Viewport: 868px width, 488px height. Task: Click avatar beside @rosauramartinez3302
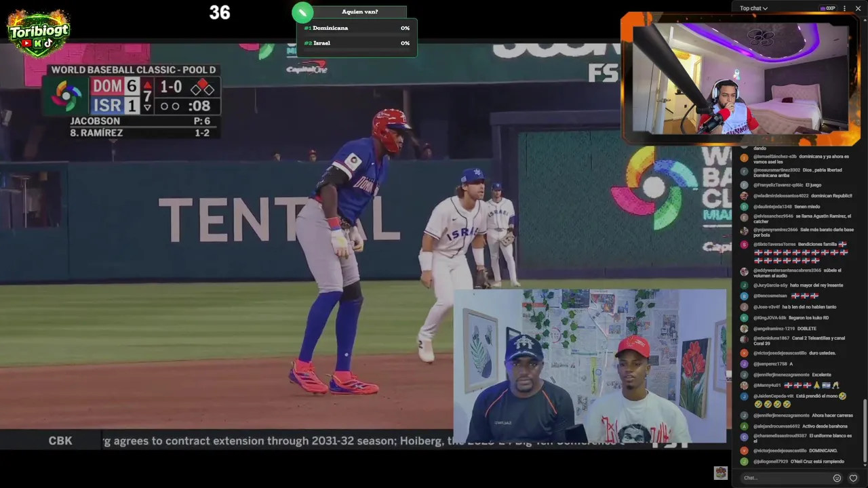coord(744,171)
